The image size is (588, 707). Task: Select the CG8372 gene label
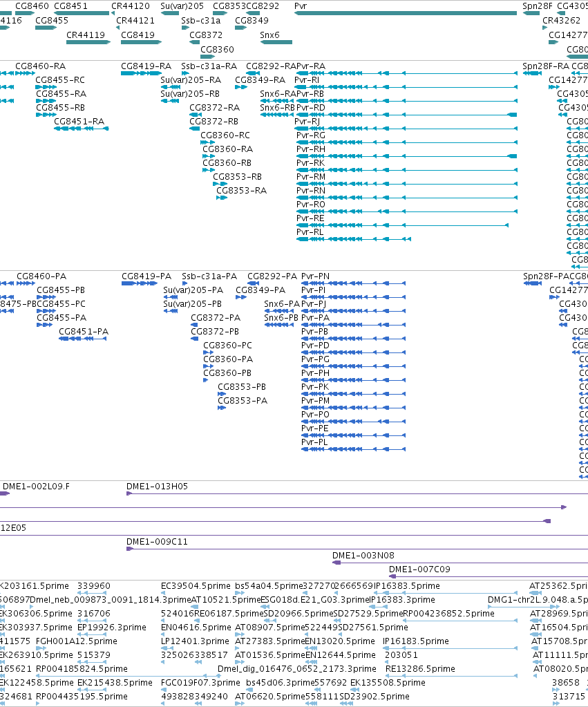[x=206, y=35]
